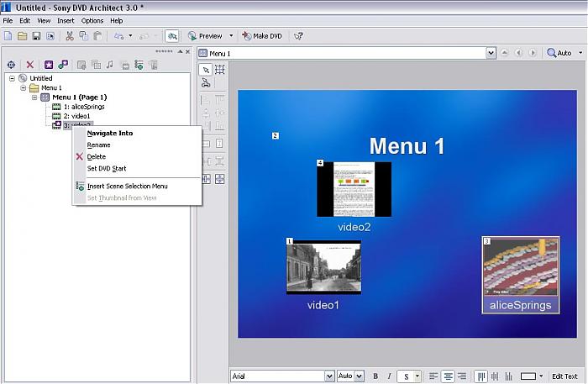Click the red X delete icon in project panel
588x384 pixels.
coord(30,65)
